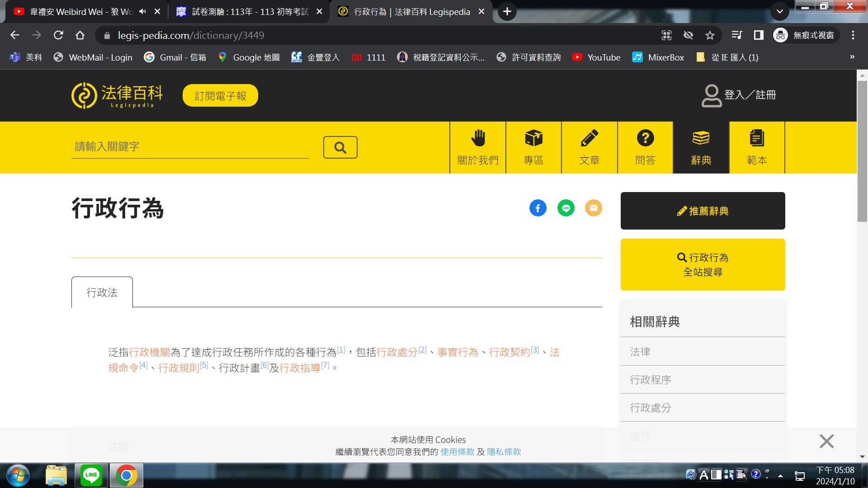Viewport: 868px width, 488px height.
Task: Open 問答 question mark section
Action: [x=645, y=147]
